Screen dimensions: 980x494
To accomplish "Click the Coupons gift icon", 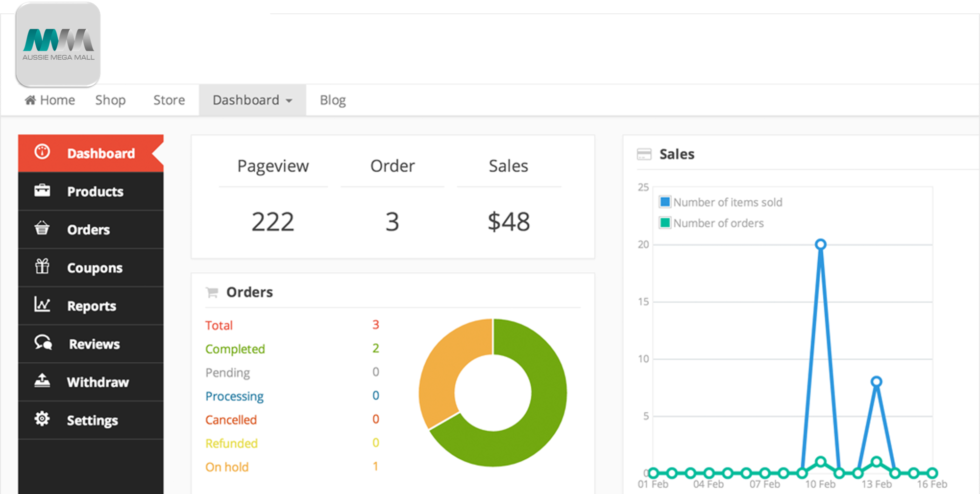I will point(42,267).
